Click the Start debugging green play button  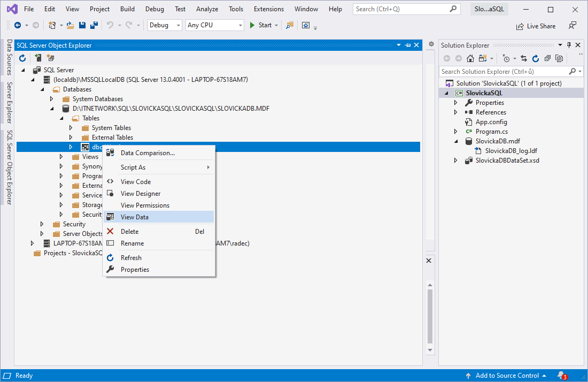point(252,25)
